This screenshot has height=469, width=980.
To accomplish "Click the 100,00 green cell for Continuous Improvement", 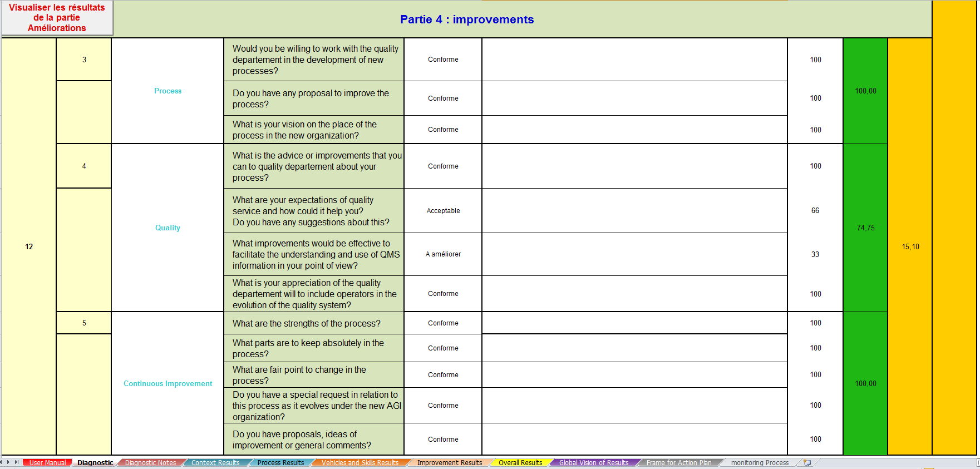I will tap(865, 383).
